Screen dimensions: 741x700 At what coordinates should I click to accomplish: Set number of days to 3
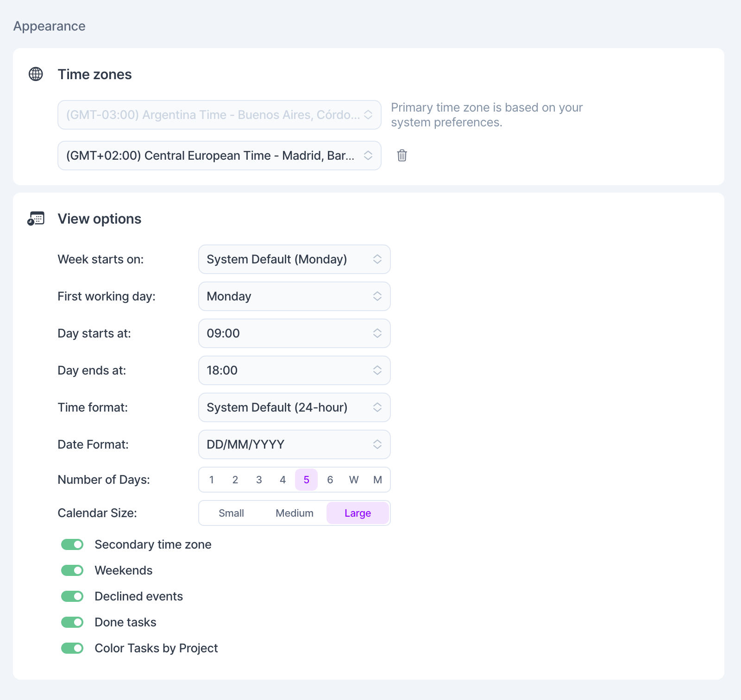[x=259, y=480]
